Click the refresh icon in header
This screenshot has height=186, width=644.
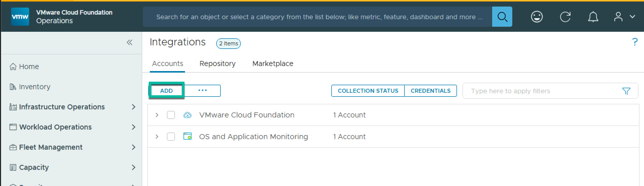(x=565, y=17)
